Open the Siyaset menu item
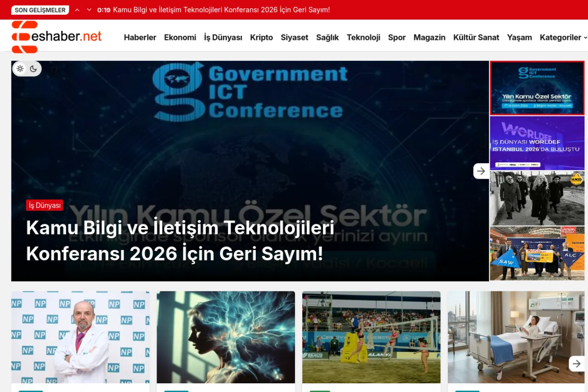This screenshot has height=392, width=588. pos(294,38)
